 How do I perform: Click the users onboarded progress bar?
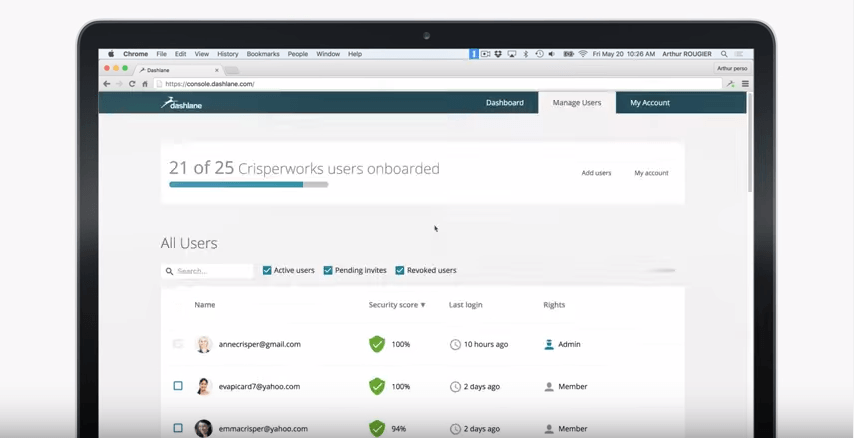click(x=248, y=185)
